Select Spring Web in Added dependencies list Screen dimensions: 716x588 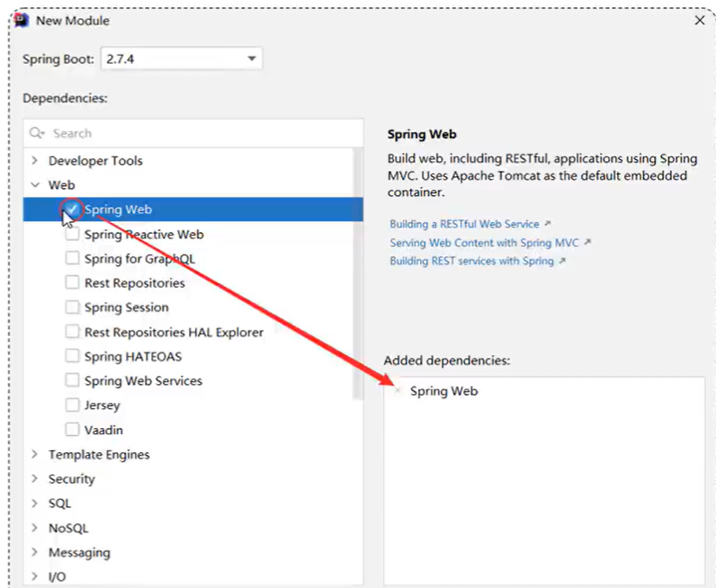pyautogui.click(x=443, y=391)
